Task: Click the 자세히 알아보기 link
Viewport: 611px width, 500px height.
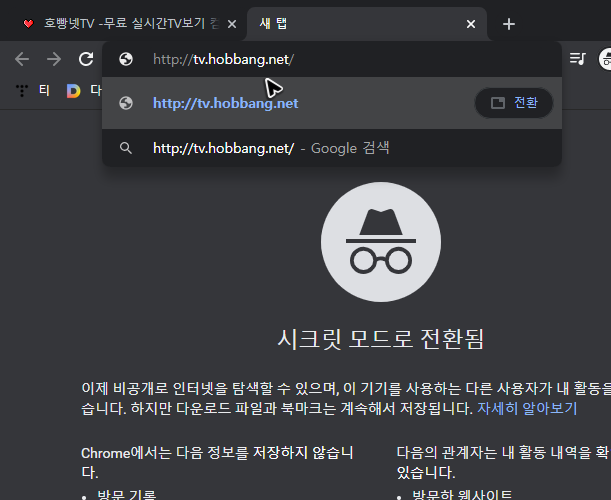Action: pyautogui.click(x=527, y=408)
